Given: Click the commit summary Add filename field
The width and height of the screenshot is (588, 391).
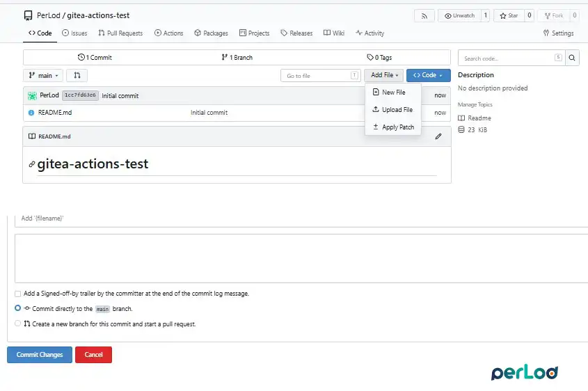Looking at the screenshot, I should click(301, 218).
